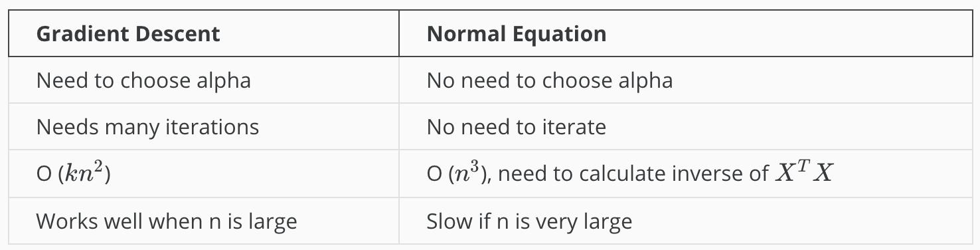980x250 pixels.
Task: Click the Gradient Descent column header
Action: coord(204,33)
